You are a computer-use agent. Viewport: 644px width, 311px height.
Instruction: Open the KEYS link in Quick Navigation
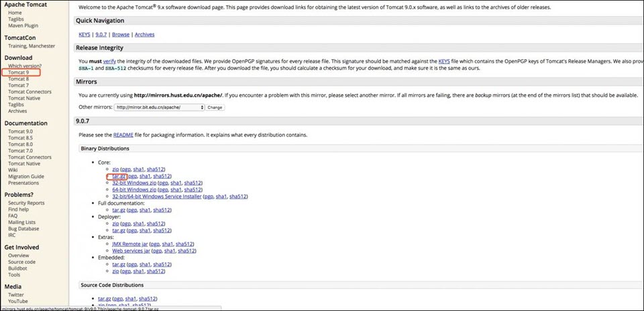pos(83,34)
